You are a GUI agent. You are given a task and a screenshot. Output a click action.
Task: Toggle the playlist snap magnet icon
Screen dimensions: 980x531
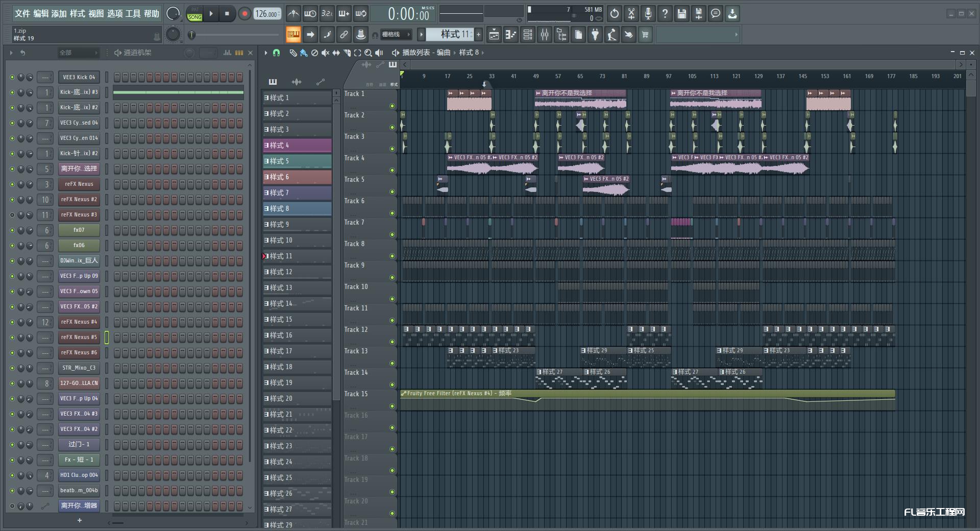(x=276, y=53)
